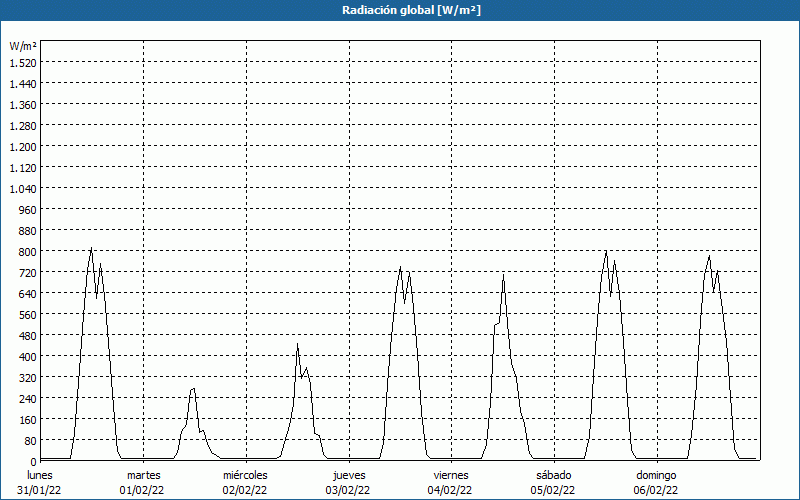Screen dimensions: 800x500
Task: Select the 80 y-axis value
Action: pyautogui.click(x=31, y=440)
